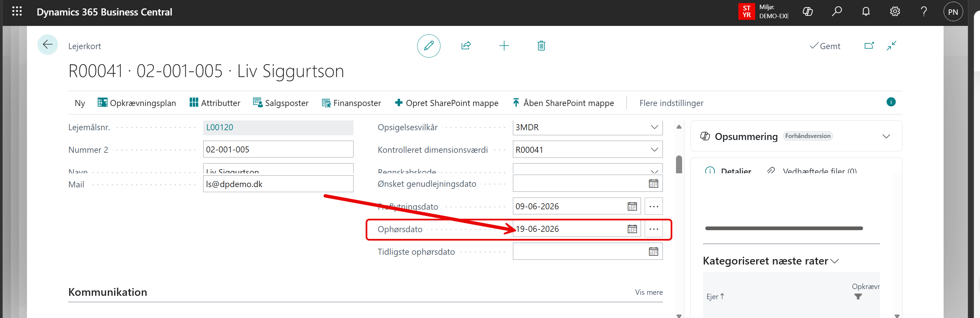The image size is (980, 318).
Task: Expand Kategoriseret næste rater chevron
Action: click(x=835, y=261)
